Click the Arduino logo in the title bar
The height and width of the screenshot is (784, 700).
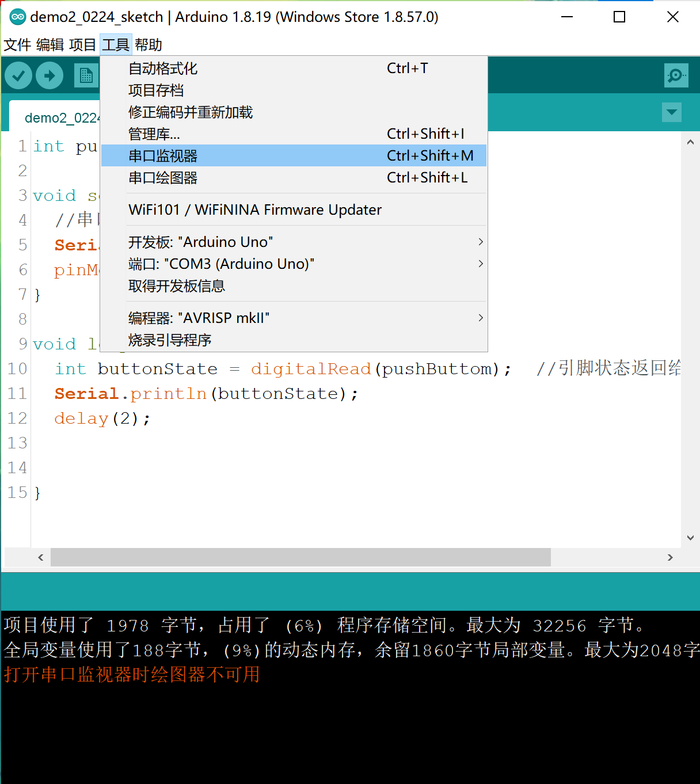[17, 17]
